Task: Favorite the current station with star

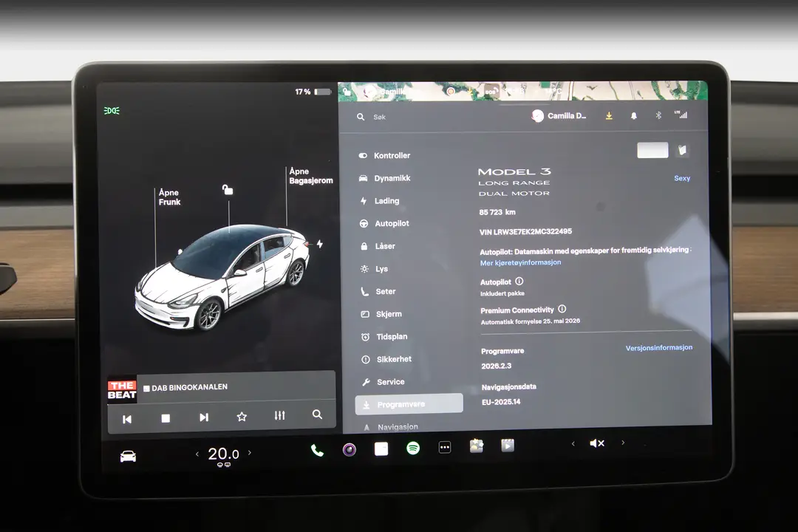Action: pos(242,417)
